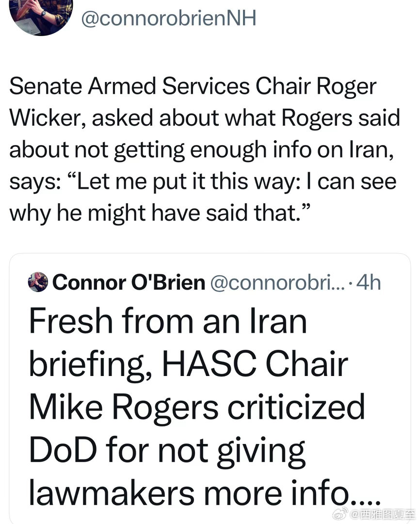Click the small avatar in the quoted tweet
420x524 pixels.
[x=38, y=282]
